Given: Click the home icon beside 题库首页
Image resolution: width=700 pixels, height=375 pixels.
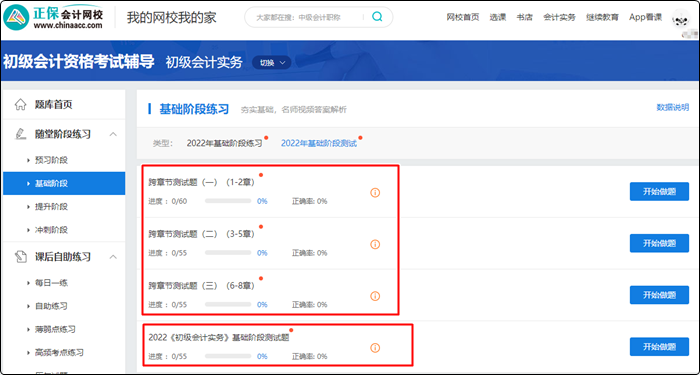Looking at the screenshot, I should [21, 104].
